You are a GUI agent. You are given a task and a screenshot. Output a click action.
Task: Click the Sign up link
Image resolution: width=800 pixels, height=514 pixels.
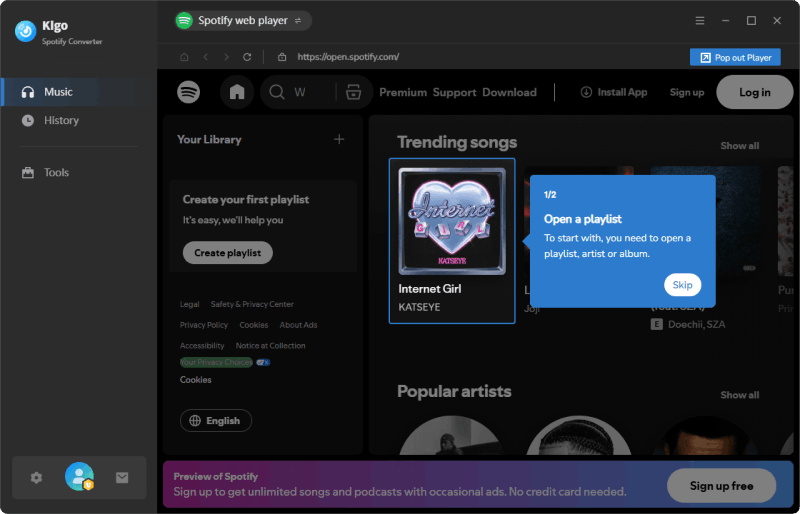(x=687, y=92)
